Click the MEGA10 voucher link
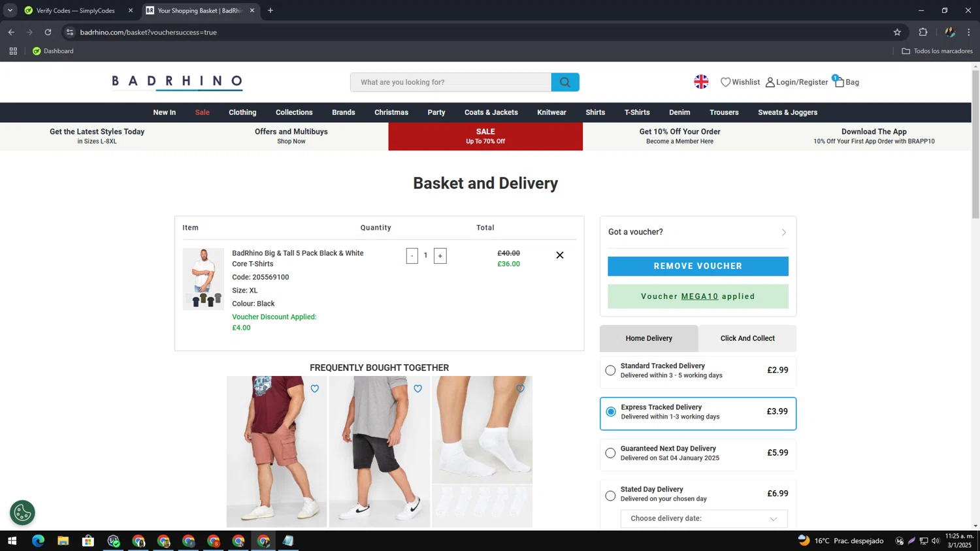Image resolution: width=980 pixels, height=551 pixels. pyautogui.click(x=700, y=296)
